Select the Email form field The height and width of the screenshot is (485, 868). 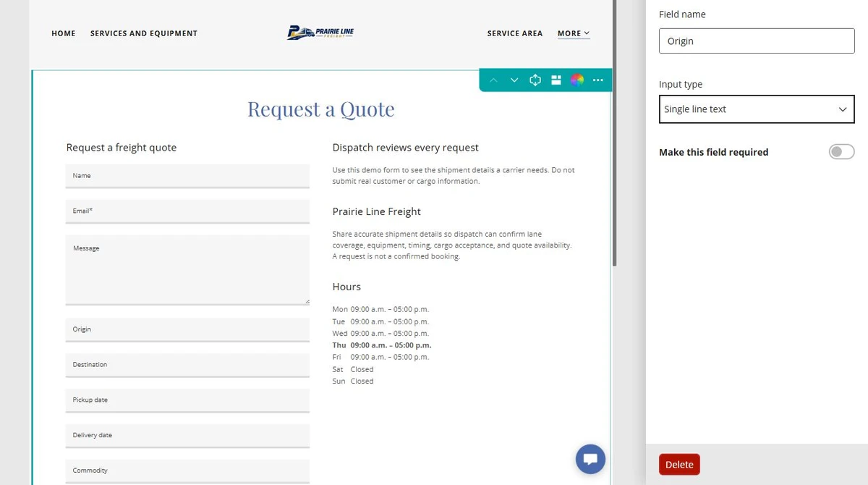pos(187,211)
